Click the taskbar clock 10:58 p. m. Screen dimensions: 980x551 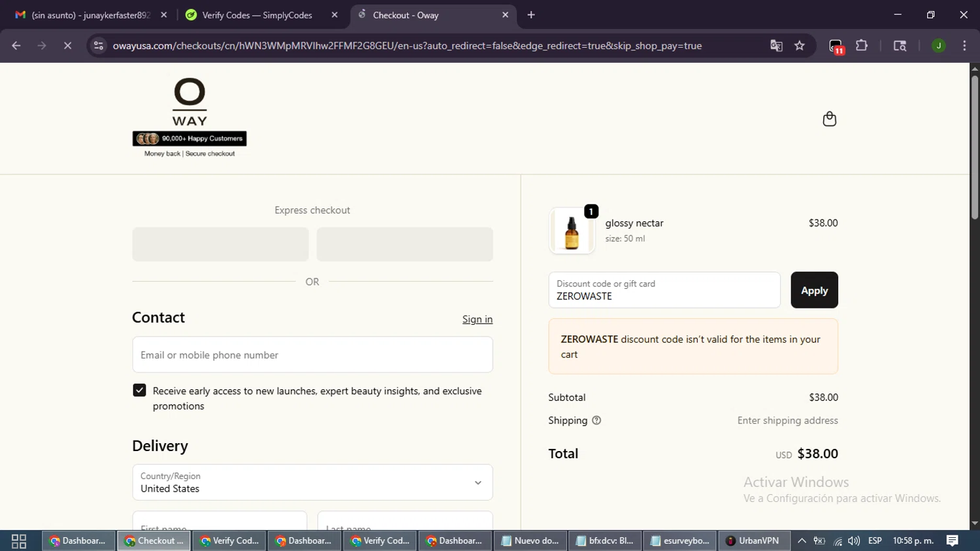point(913,541)
